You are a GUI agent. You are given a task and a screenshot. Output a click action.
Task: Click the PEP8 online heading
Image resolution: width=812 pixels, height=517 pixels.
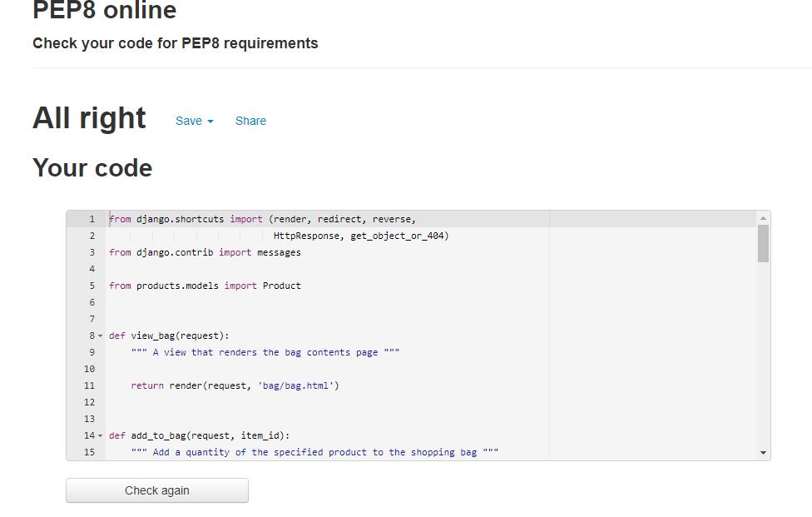[x=104, y=12]
